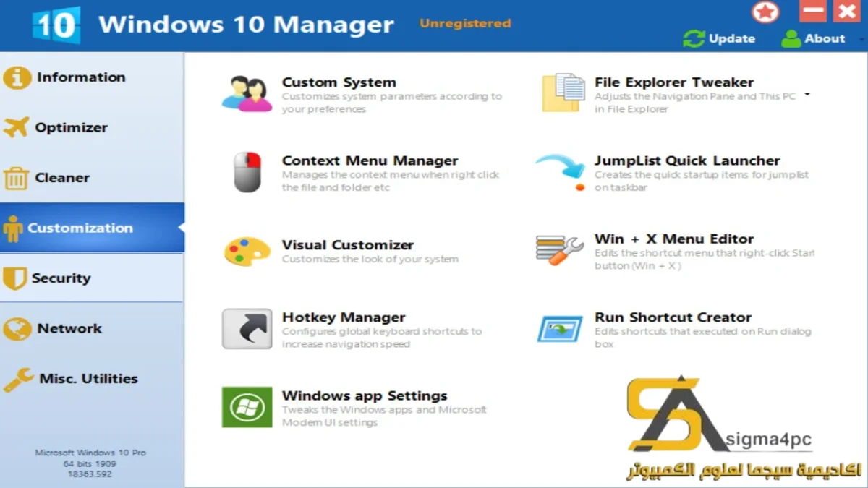Viewport: 868px width, 488px height.
Task: Open Hotkey Manager title
Action: (x=344, y=317)
